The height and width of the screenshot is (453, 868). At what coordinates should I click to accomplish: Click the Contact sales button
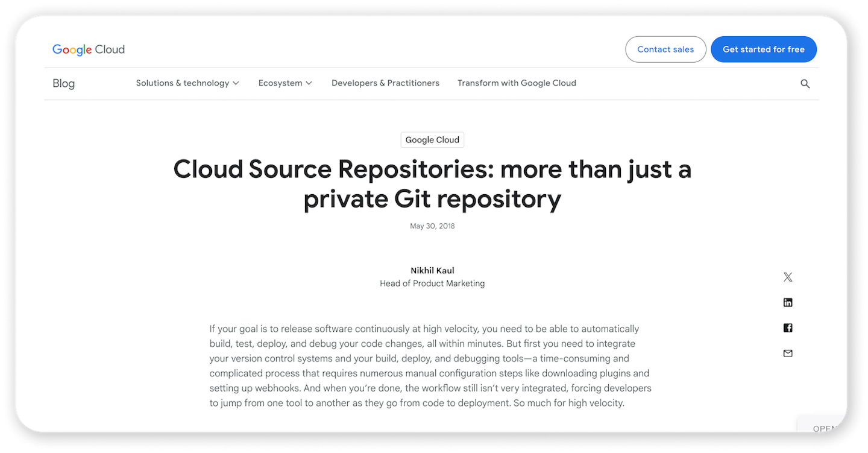coord(665,49)
